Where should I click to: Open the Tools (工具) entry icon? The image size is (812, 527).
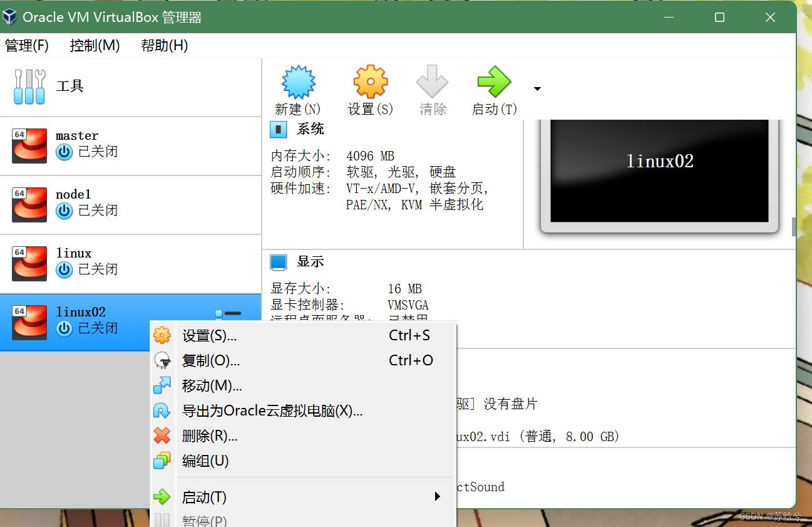[29, 86]
